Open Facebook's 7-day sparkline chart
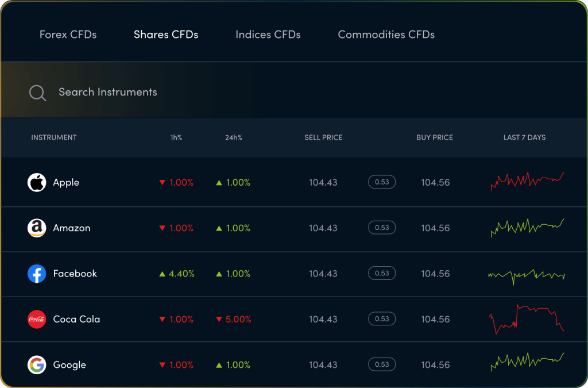The image size is (588, 388). point(527,276)
